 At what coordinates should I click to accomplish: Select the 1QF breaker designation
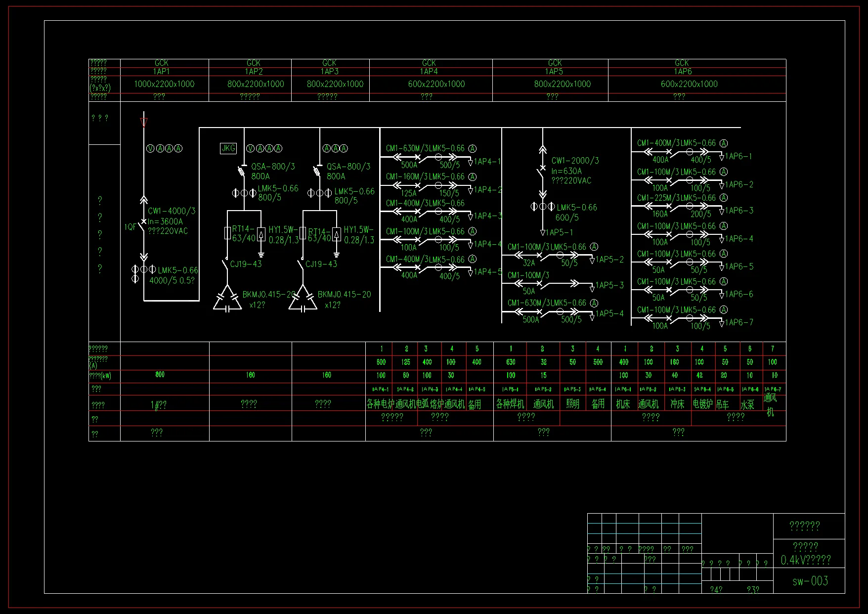point(130,227)
